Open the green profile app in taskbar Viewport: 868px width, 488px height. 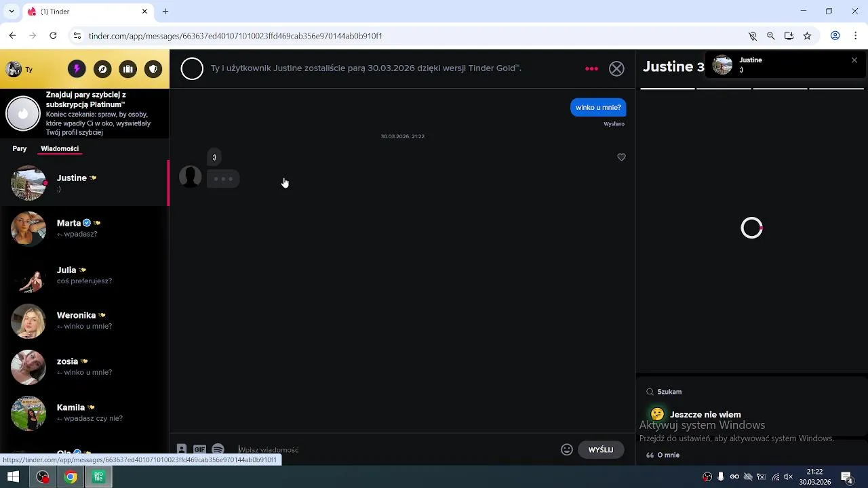(x=98, y=477)
